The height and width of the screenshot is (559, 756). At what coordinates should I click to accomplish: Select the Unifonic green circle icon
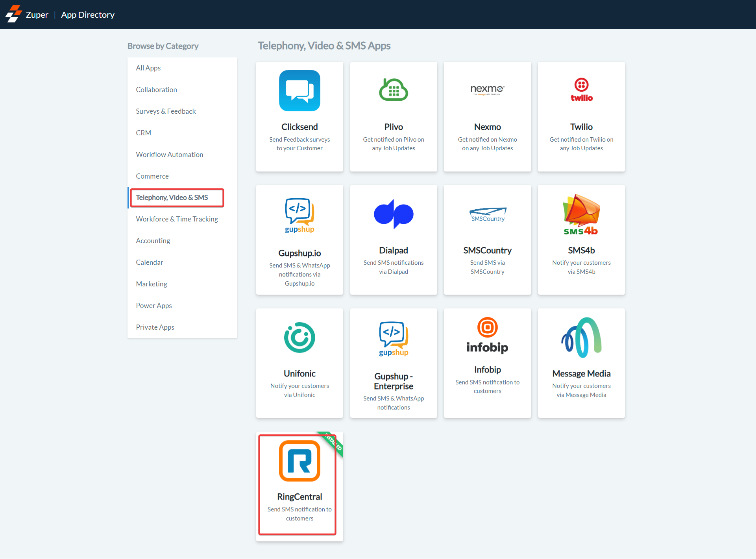pos(299,337)
